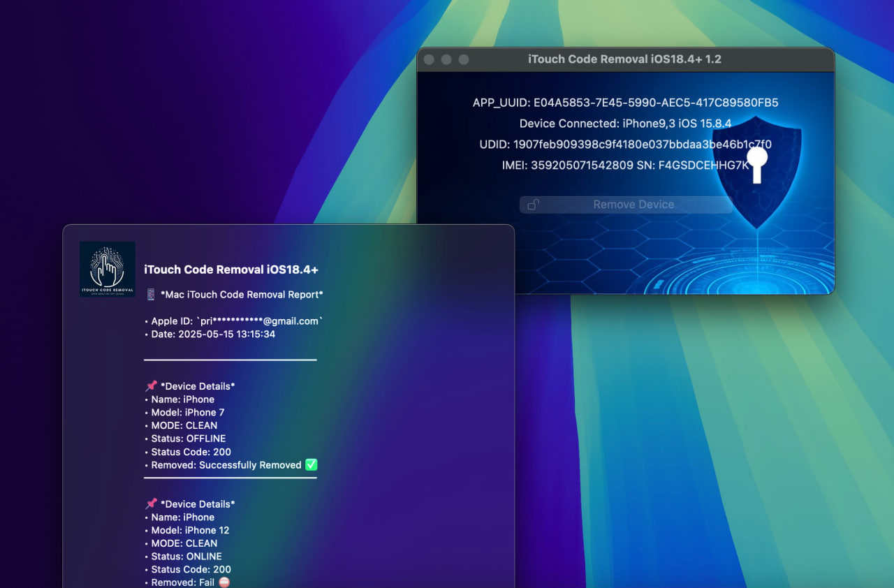This screenshot has width=894, height=588.
Task: Click the Remove Device button
Action: point(626,205)
